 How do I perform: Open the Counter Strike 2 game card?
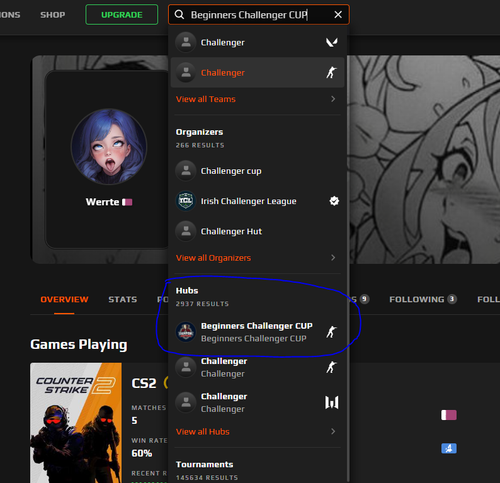(76, 423)
